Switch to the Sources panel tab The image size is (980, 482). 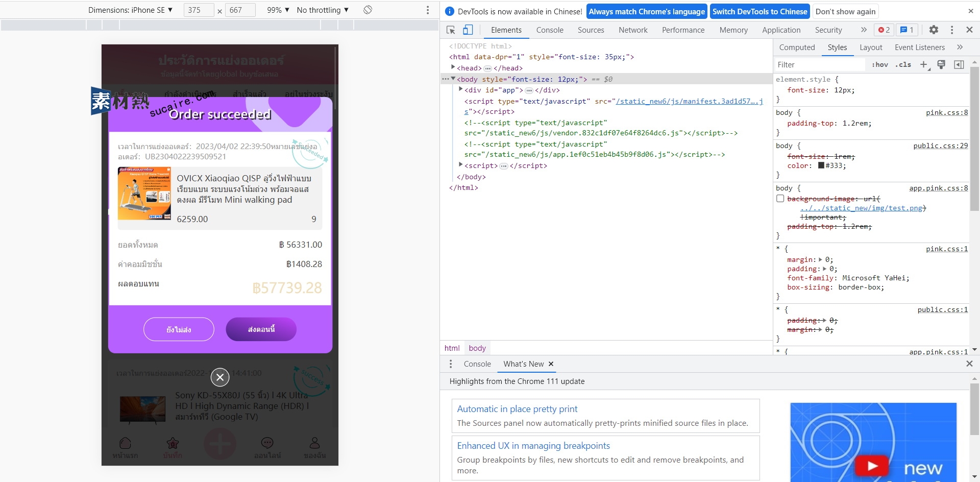click(x=591, y=30)
